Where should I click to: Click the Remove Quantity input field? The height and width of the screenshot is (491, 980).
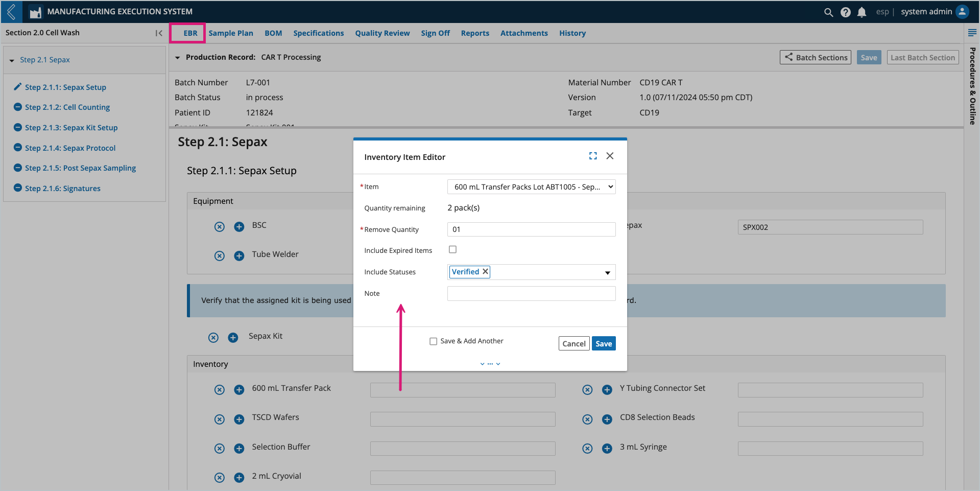[532, 229]
